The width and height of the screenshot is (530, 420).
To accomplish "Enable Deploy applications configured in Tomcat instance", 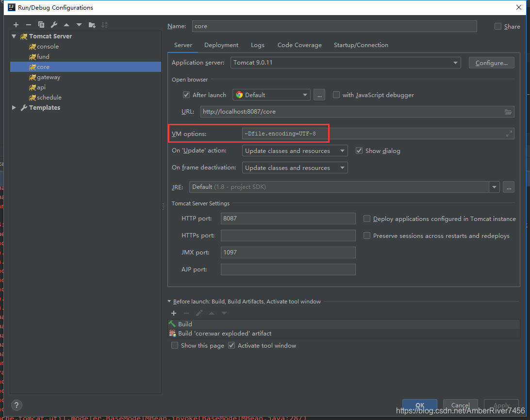I will coord(367,219).
